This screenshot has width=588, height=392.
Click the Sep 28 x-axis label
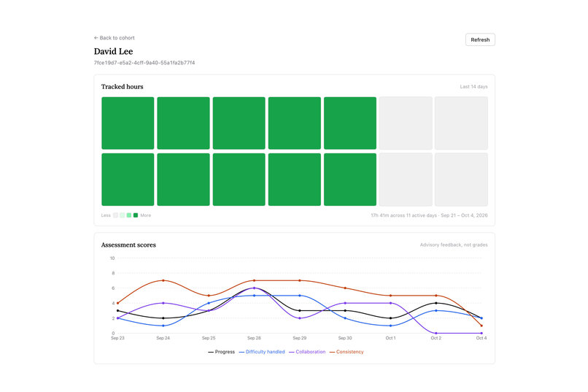tap(255, 338)
